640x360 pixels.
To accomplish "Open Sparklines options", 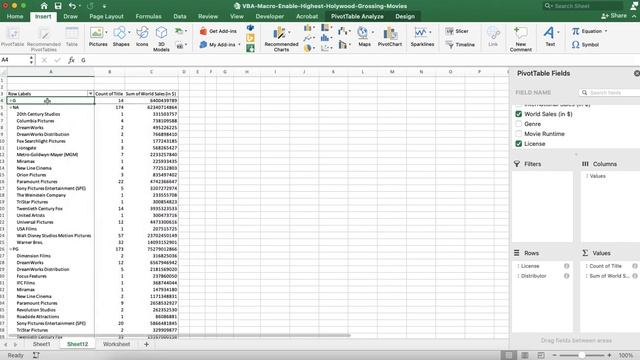I will tap(422, 37).
